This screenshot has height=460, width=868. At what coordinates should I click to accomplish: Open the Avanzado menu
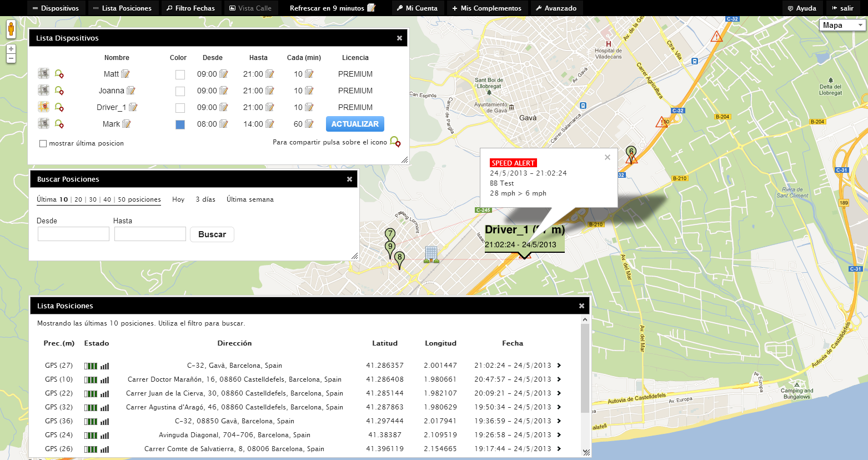(x=556, y=8)
